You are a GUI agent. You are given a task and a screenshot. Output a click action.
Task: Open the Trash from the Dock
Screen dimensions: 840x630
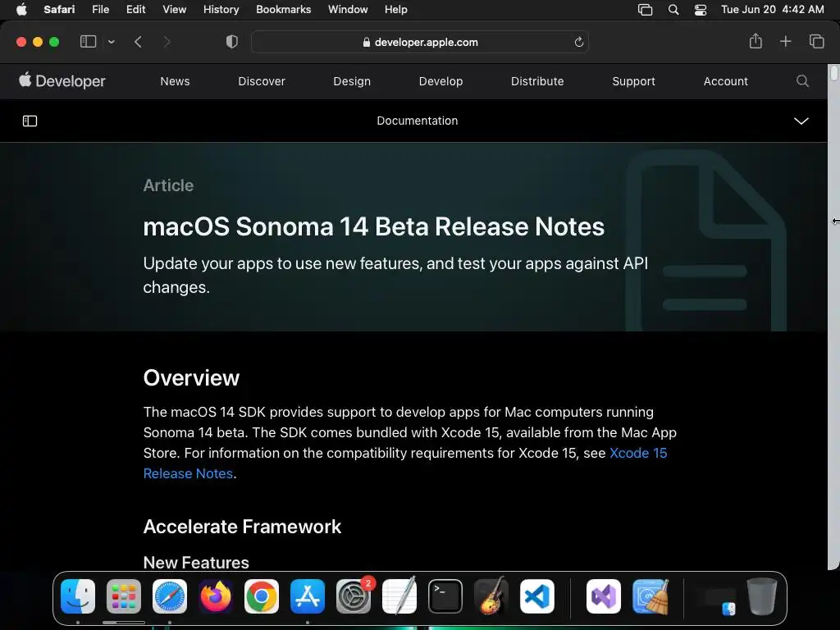point(762,596)
